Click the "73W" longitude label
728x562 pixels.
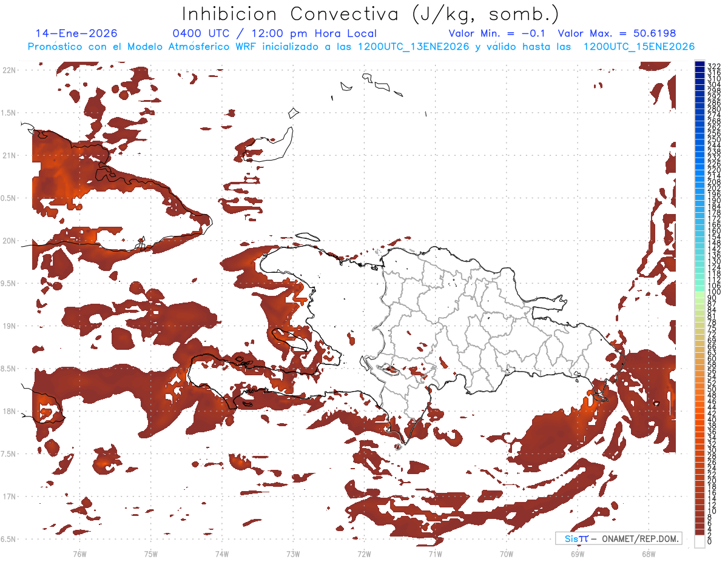point(293,554)
